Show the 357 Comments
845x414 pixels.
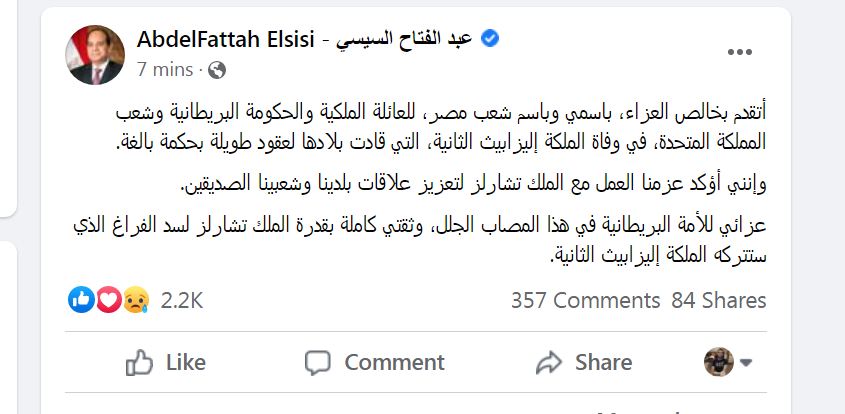click(585, 300)
